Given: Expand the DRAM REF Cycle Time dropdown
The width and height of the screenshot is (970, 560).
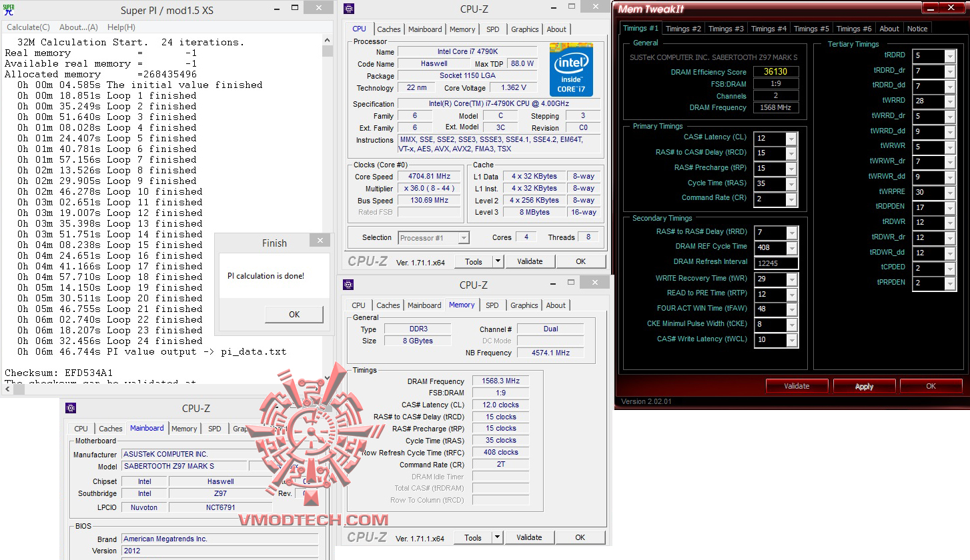Looking at the screenshot, I should (x=791, y=248).
